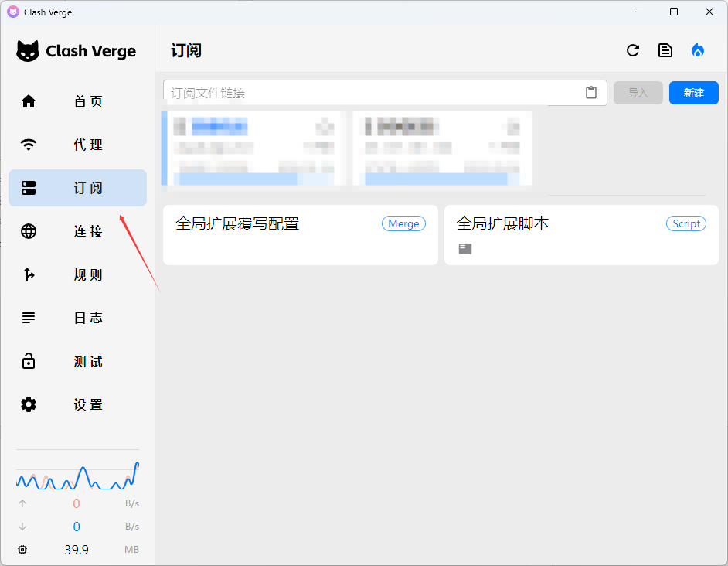Viewport: 728px width, 566px height.
Task: Open the script console icon under 全局扩展脚本
Action: pos(465,249)
